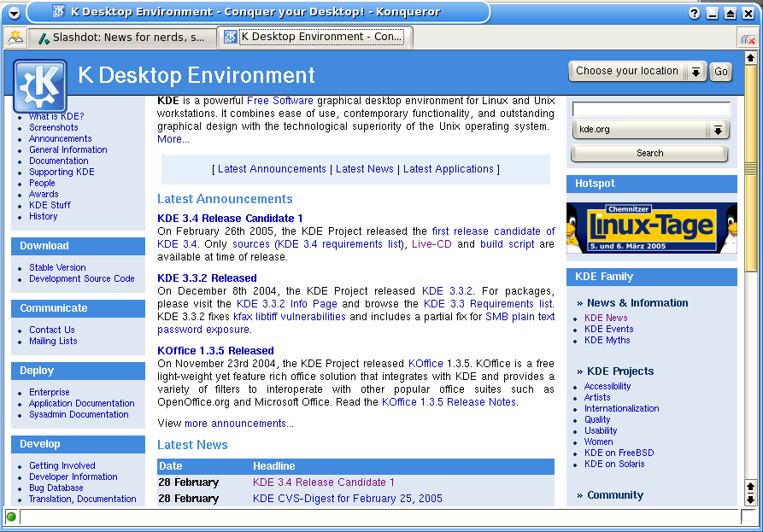763x532 pixels.
Task: Click the Search button
Action: (649, 153)
